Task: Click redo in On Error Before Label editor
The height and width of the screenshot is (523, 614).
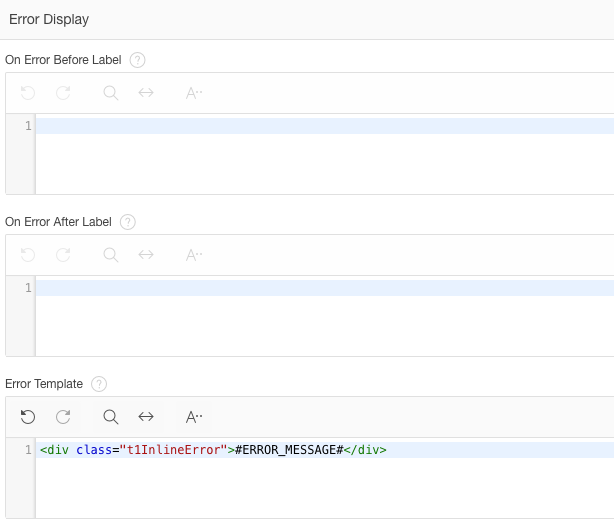Action: coord(63,93)
